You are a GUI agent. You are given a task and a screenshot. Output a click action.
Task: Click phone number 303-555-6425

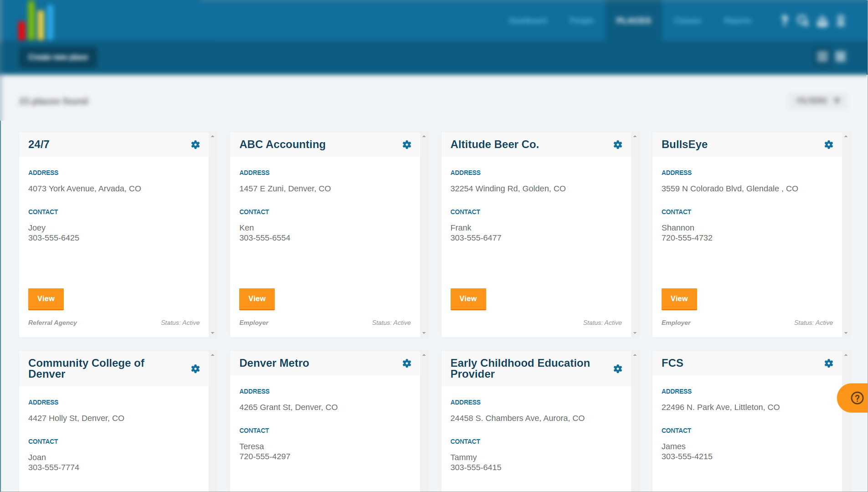54,238
